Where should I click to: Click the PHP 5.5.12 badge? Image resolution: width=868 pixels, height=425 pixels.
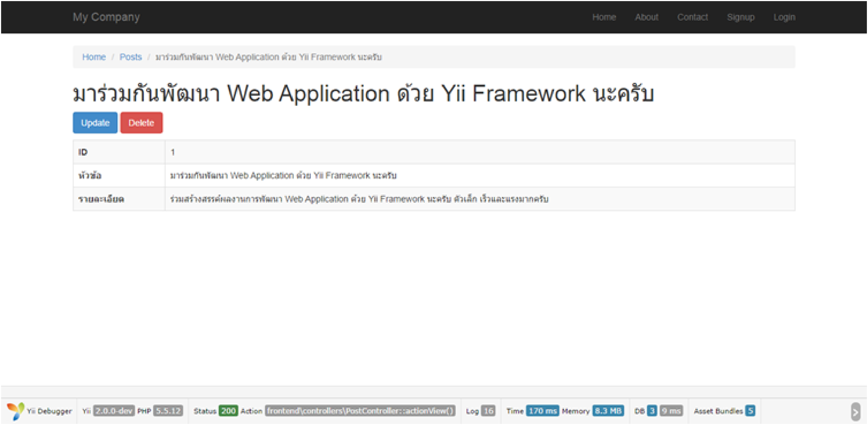(x=168, y=411)
